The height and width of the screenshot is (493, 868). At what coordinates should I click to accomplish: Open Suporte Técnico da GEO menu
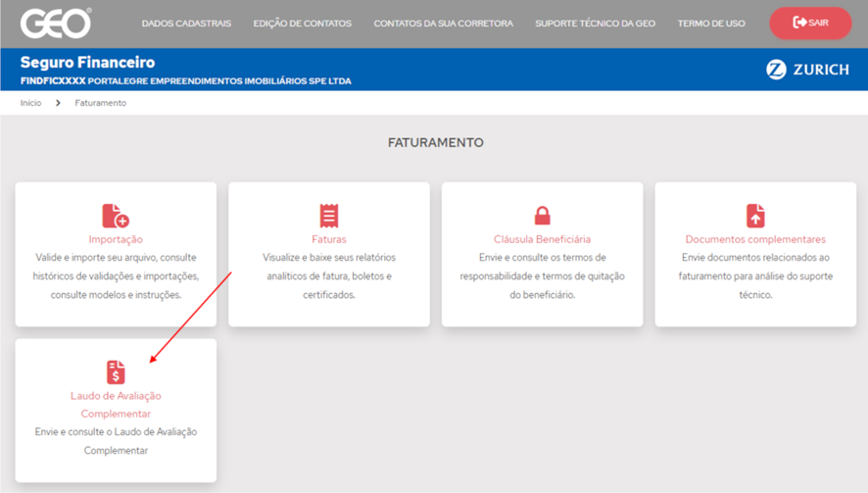595,24
